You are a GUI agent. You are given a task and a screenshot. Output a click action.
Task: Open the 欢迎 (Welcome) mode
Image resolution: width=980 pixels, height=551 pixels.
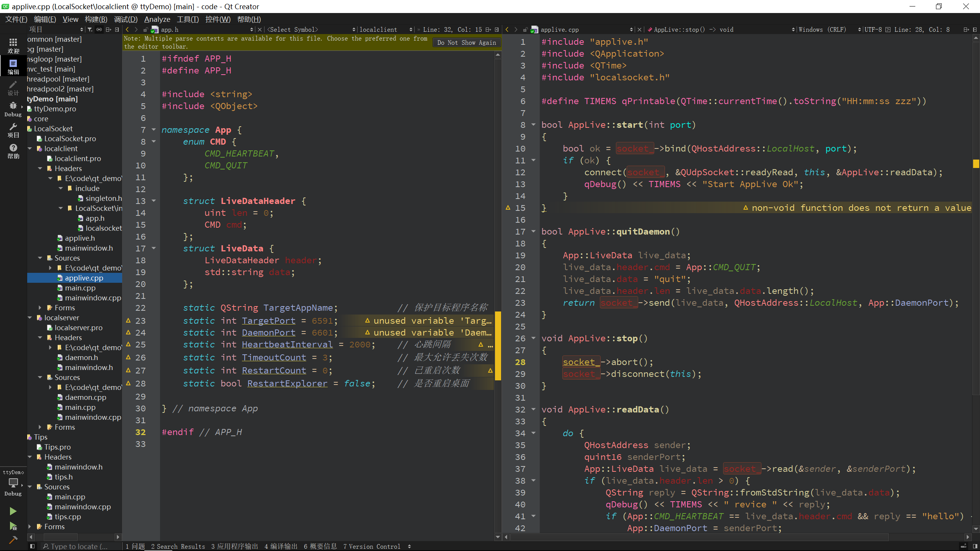coord(13,46)
